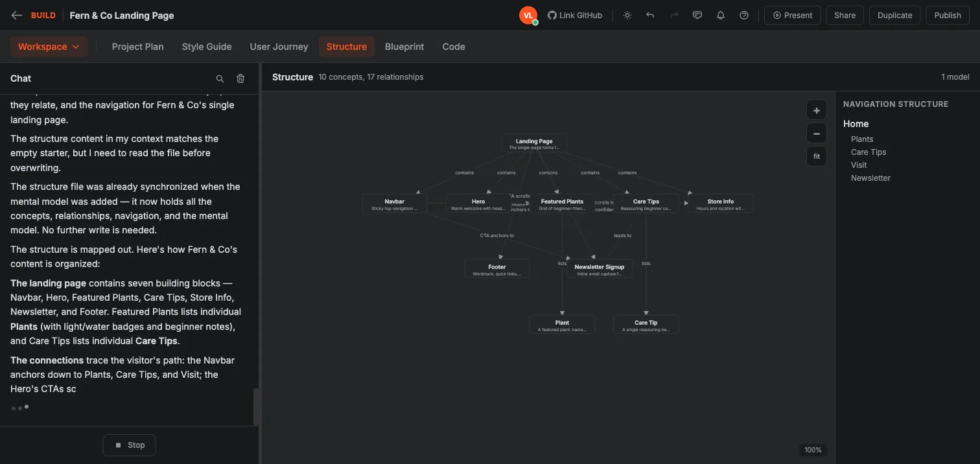Click the 'CTA anchors to' edge label
This screenshot has height=464, width=980.
pyautogui.click(x=496, y=235)
